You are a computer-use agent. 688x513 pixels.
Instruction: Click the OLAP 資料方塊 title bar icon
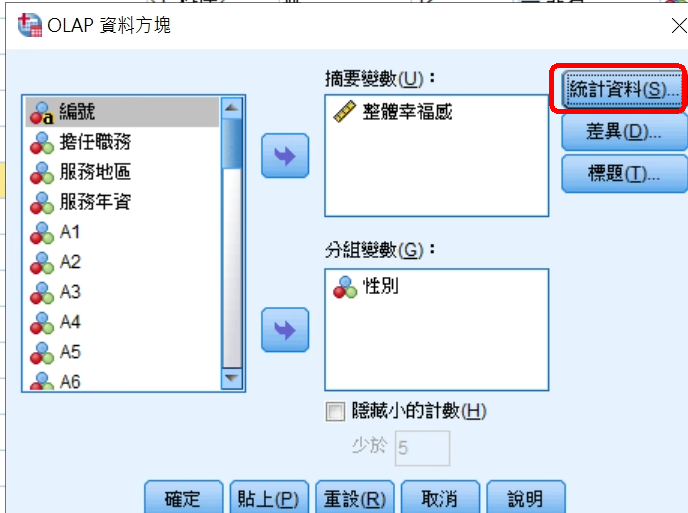pyautogui.click(x=30, y=25)
